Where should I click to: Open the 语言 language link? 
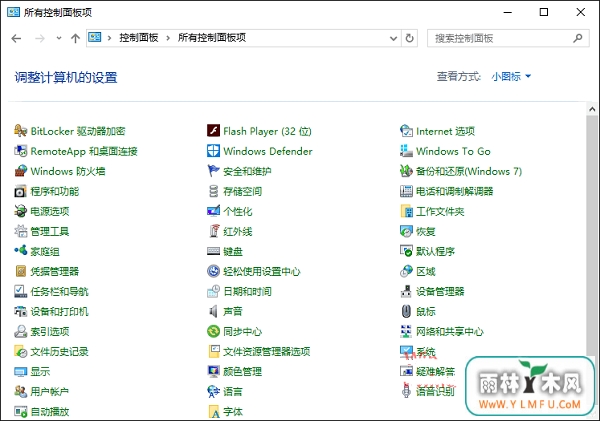click(x=233, y=392)
